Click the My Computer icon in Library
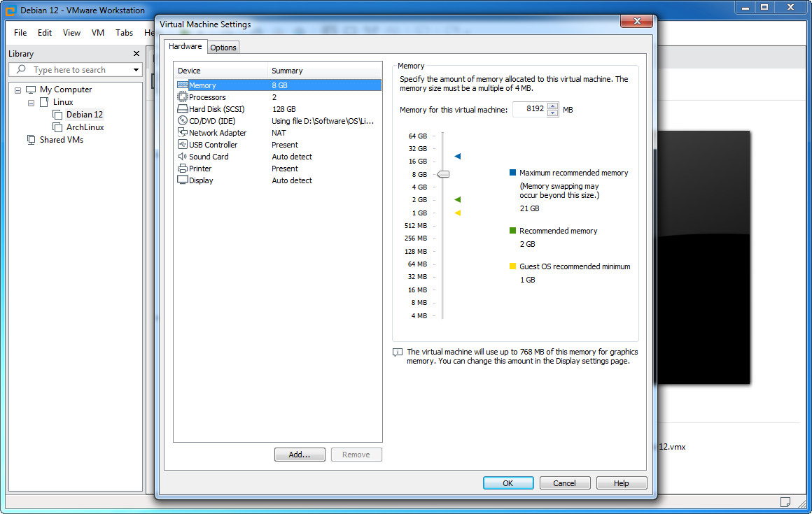This screenshot has height=514, width=812. pyautogui.click(x=31, y=90)
